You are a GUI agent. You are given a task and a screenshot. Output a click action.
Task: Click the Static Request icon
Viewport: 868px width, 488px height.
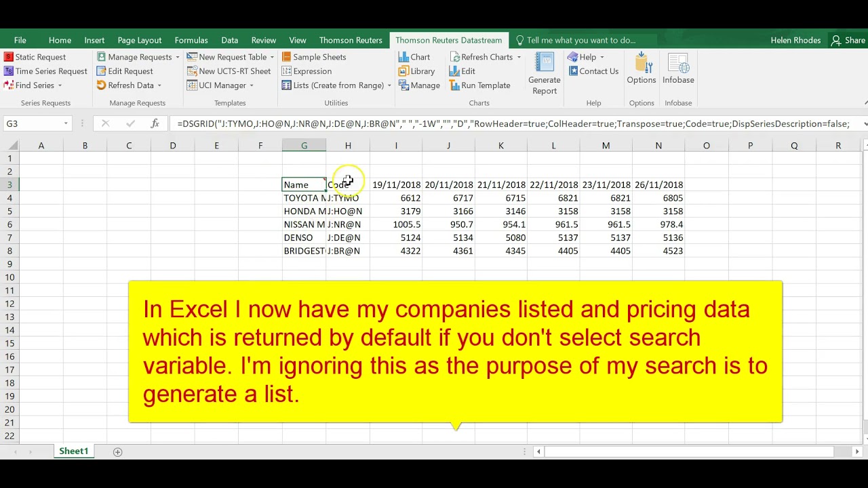9,57
